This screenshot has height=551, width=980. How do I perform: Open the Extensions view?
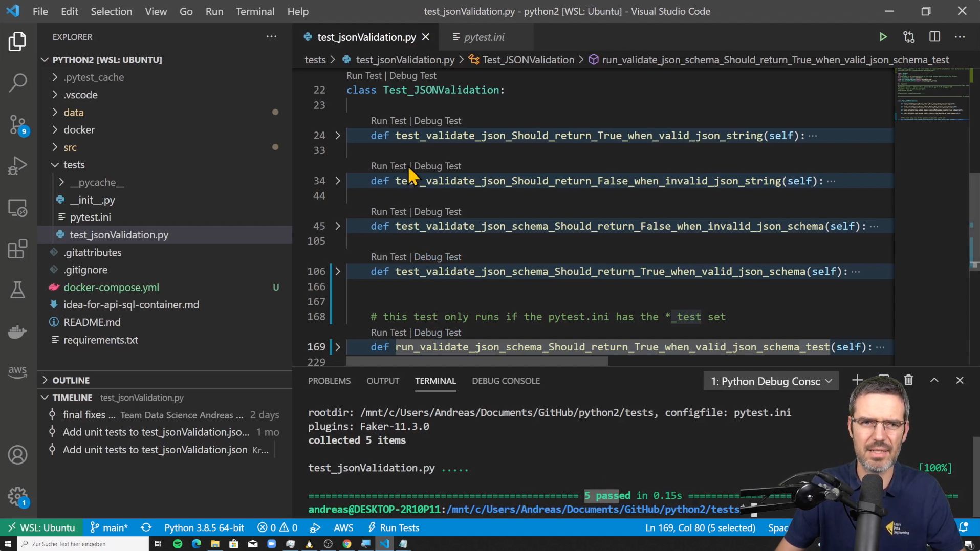point(17,249)
